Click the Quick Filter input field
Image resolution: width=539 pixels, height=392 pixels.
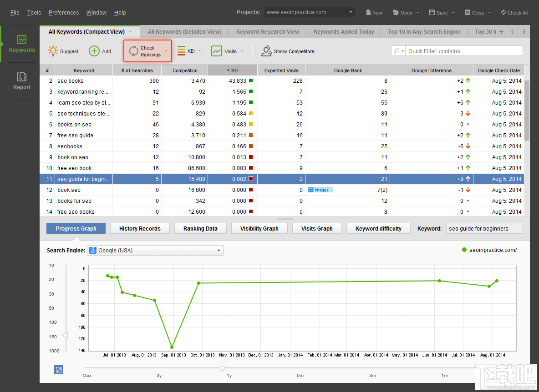click(x=464, y=51)
